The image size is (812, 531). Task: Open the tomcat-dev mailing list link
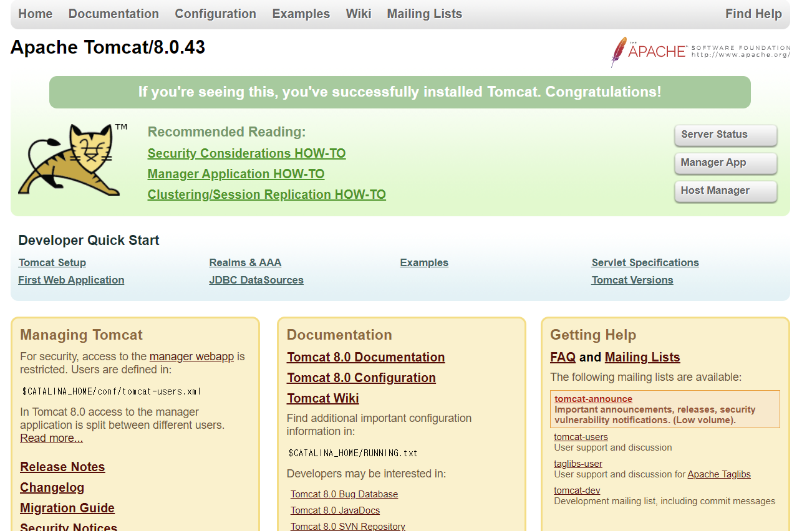577,490
